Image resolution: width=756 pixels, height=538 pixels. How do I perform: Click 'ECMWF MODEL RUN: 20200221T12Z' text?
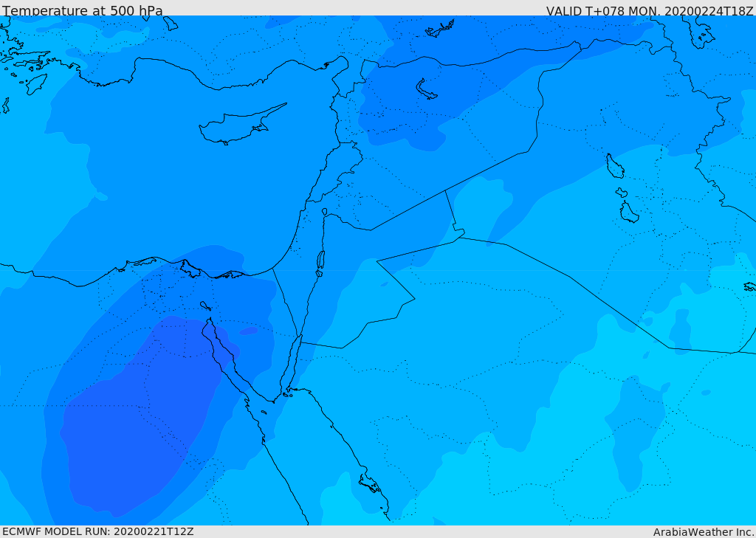tap(98, 531)
